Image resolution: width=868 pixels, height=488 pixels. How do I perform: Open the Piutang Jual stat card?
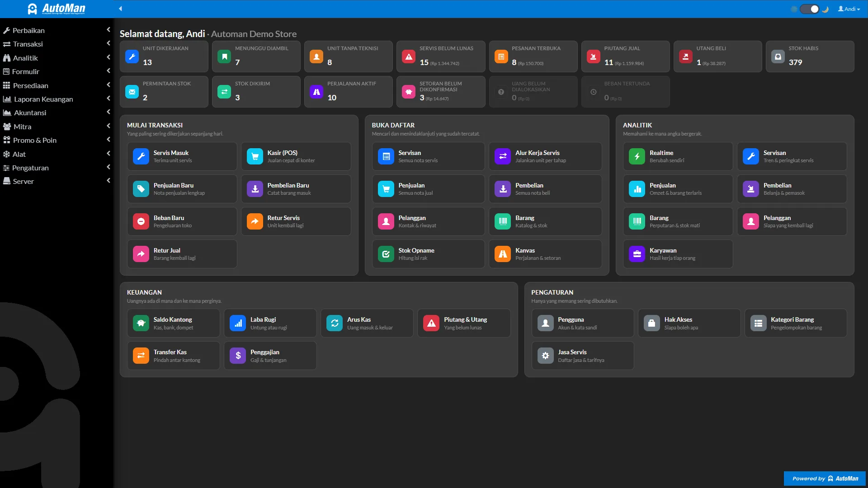(625, 56)
